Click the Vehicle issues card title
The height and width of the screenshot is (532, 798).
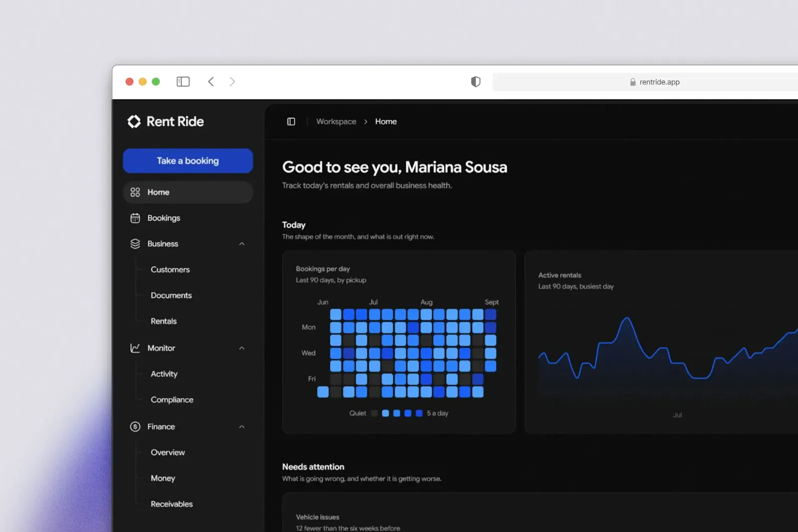point(317,517)
